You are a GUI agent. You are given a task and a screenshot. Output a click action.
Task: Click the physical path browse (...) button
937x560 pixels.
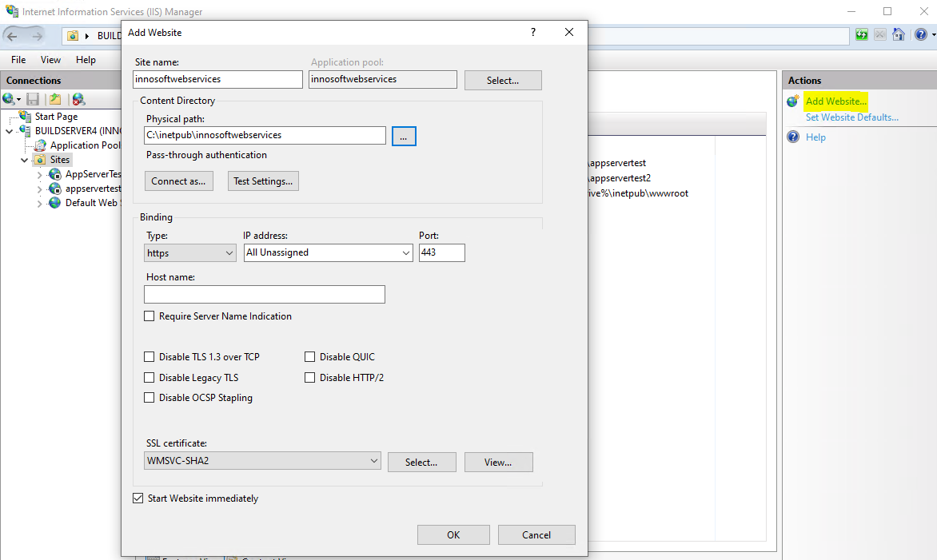pyautogui.click(x=404, y=137)
